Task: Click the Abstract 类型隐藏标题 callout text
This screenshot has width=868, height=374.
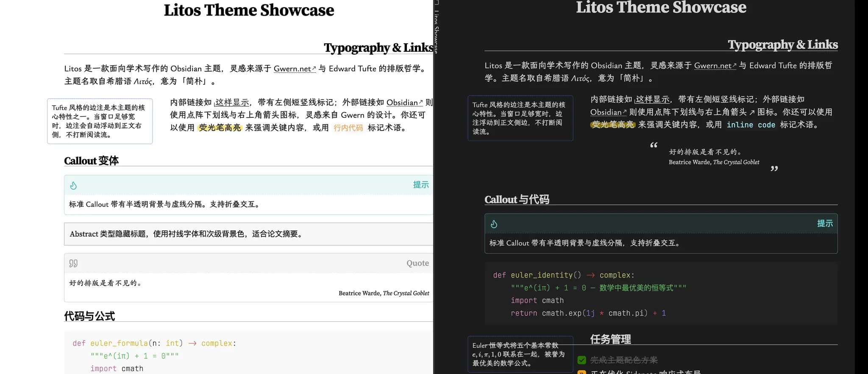Action: [187, 234]
